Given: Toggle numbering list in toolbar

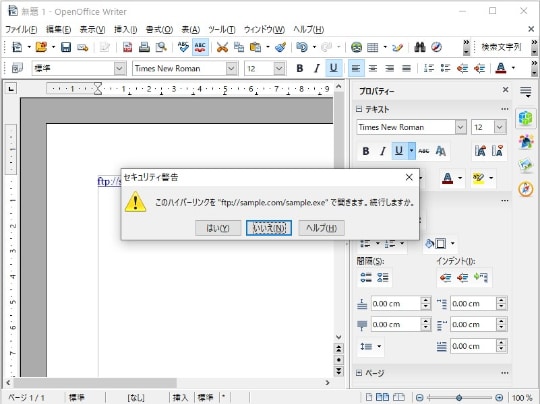Looking at the screenshot, I should (x=429, y=69).
